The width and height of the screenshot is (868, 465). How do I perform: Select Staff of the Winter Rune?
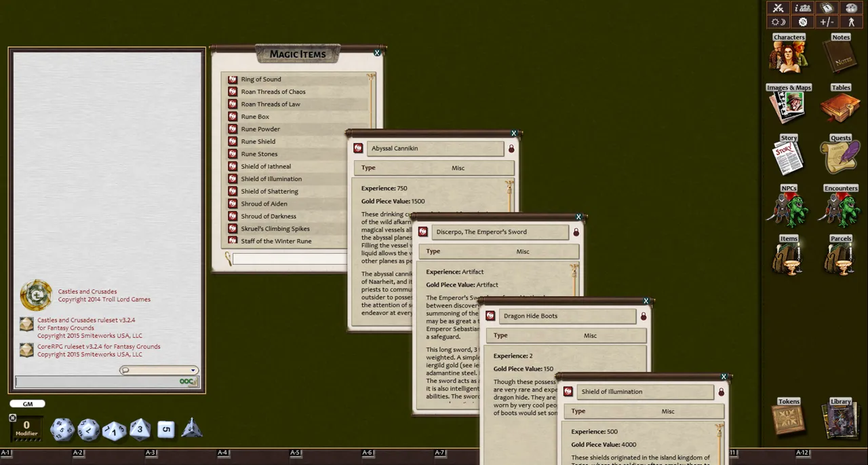pyautogui.click(x=276, y=241)
